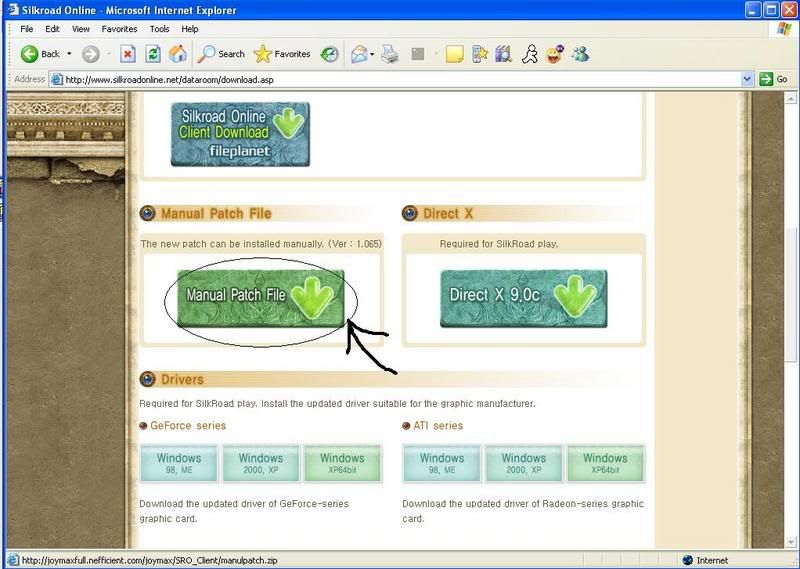
Task: Click the Forward arrow button
Action: click(91, 54)
